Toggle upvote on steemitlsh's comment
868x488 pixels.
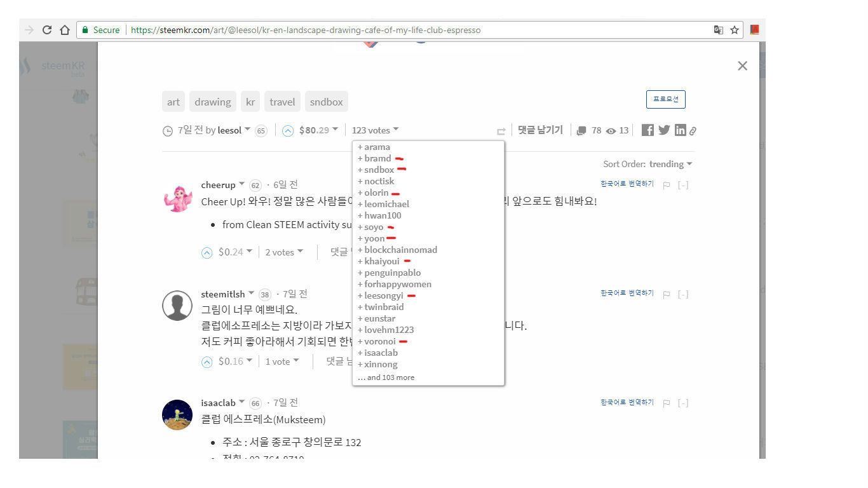(207, 361)
